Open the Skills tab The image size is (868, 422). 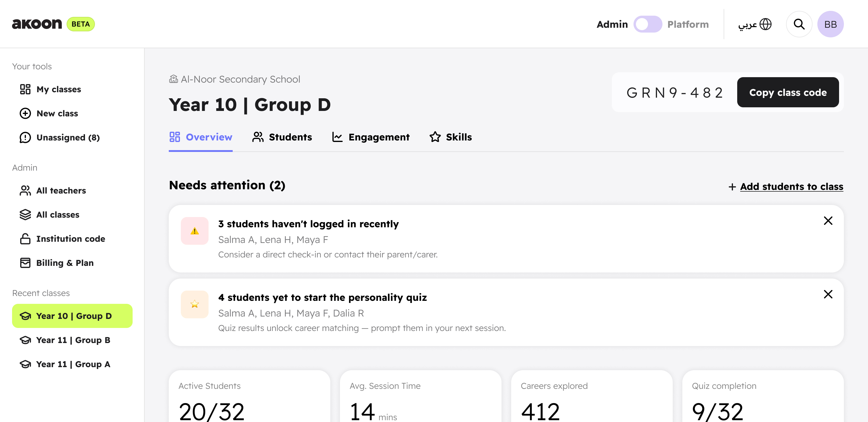(x=451, y=137)
